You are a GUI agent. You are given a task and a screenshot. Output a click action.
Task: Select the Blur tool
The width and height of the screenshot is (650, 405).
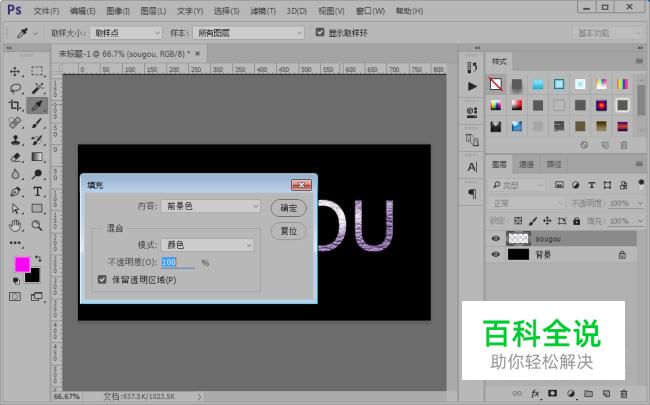tap(15, 174)
